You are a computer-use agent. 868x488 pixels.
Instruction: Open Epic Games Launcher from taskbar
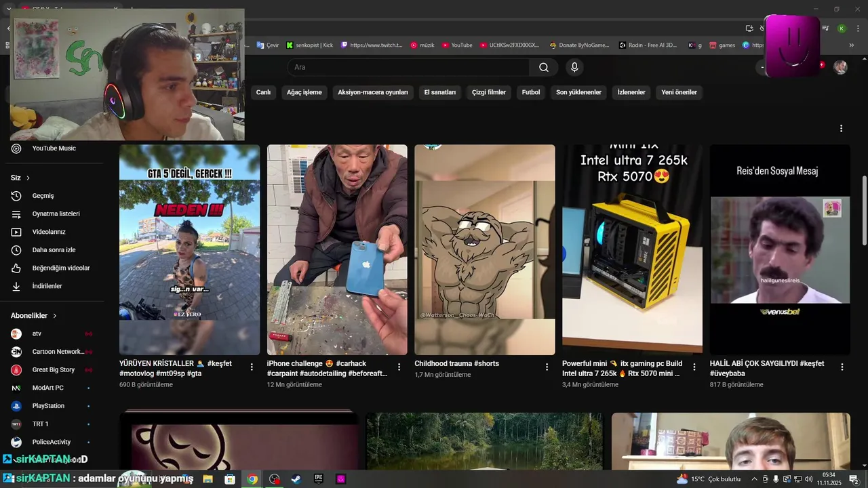point(319,479)
